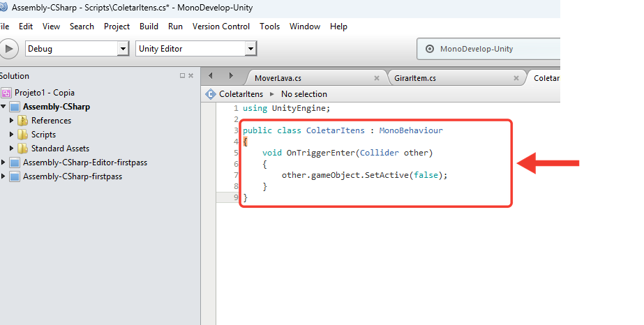Image resolution: width=644 pixels, height=325 pixels.
Task: Close the Solution pad
Action: (x=190, y=75)
